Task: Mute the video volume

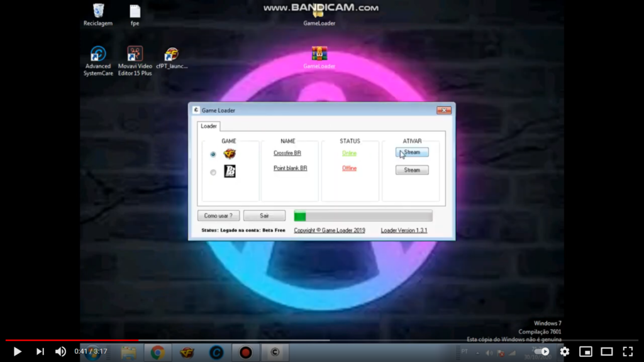Action: pyautogui.click(x=60, y=351)
